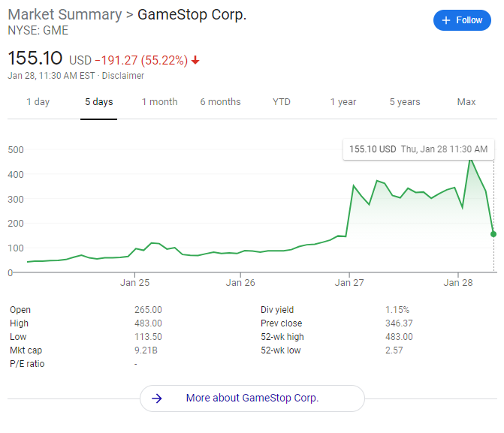504x433 pixels.
Task: Open the 5 years chart range
Action: pyautogui.click(x=405, y=102)
